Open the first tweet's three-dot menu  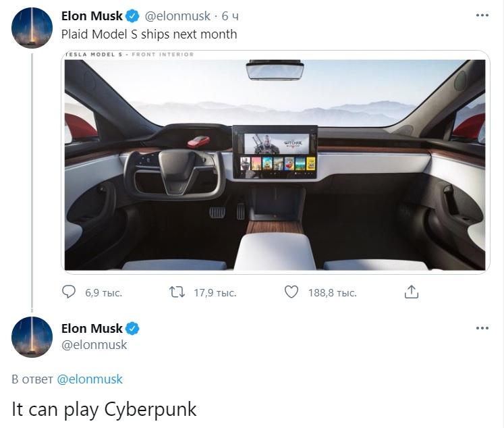coord(482,15)
